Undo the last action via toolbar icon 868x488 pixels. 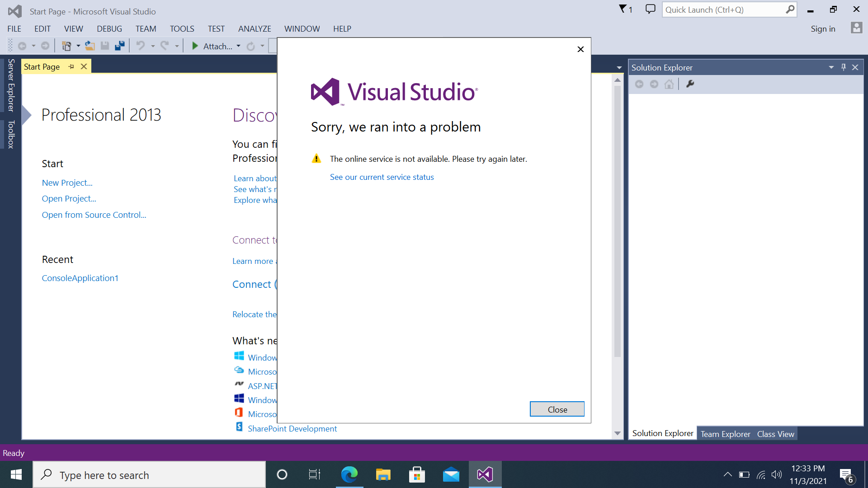point(142,45)
